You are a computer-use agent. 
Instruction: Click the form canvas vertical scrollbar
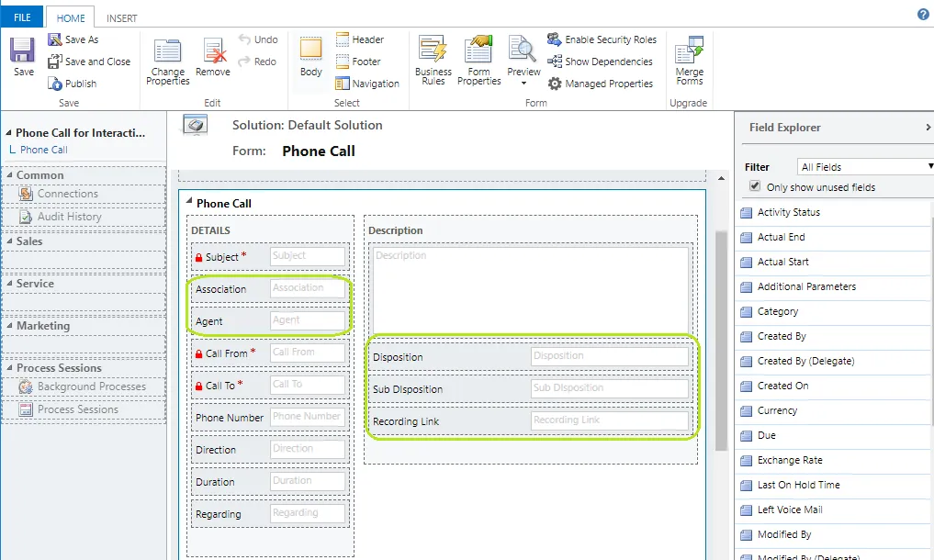721,341
